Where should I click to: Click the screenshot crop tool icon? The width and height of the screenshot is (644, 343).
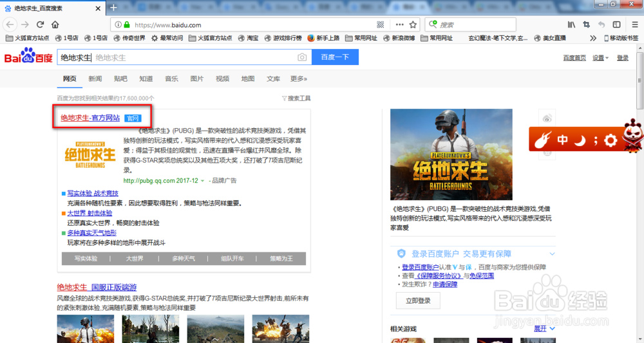coord(586,24)
